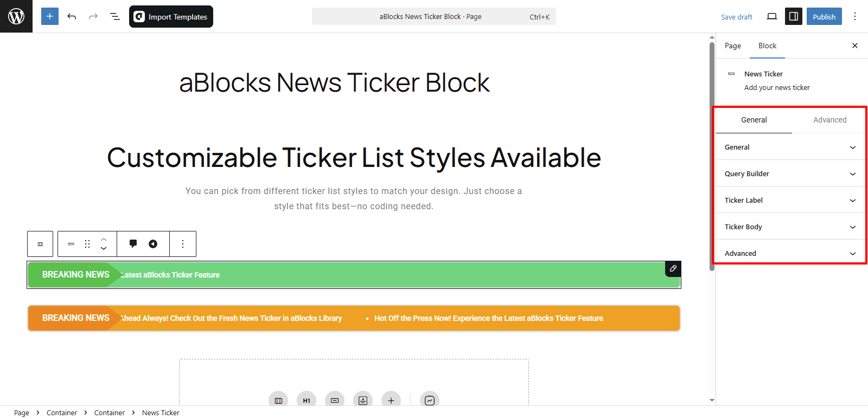Open the block toolbar Options menu
This screenshot has height=419, width=868.
[183, 244]
